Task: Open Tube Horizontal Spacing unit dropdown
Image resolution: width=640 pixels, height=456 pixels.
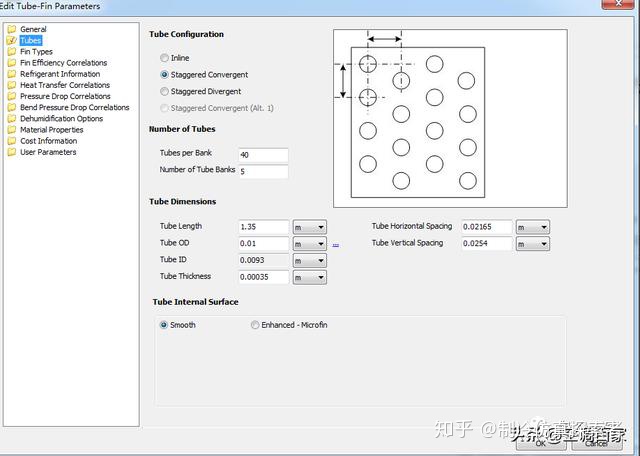Action: click(533, 227)
